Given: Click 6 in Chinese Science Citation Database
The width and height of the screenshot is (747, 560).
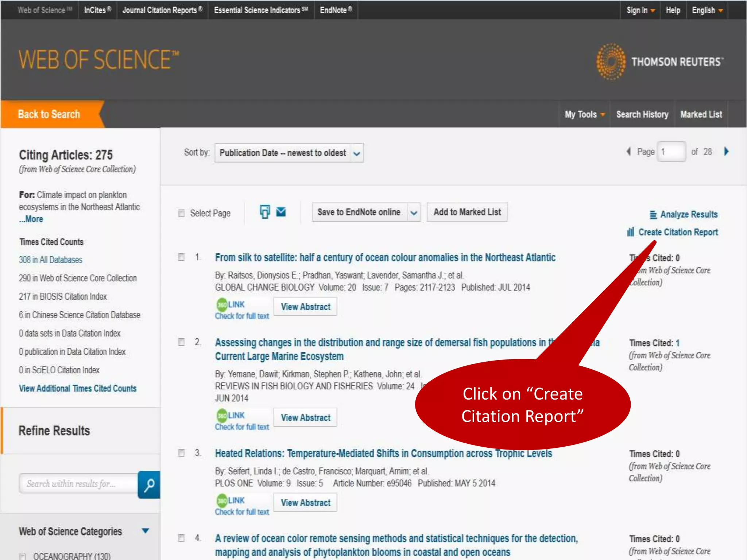Looking at the screenshot, I should 80,315.
